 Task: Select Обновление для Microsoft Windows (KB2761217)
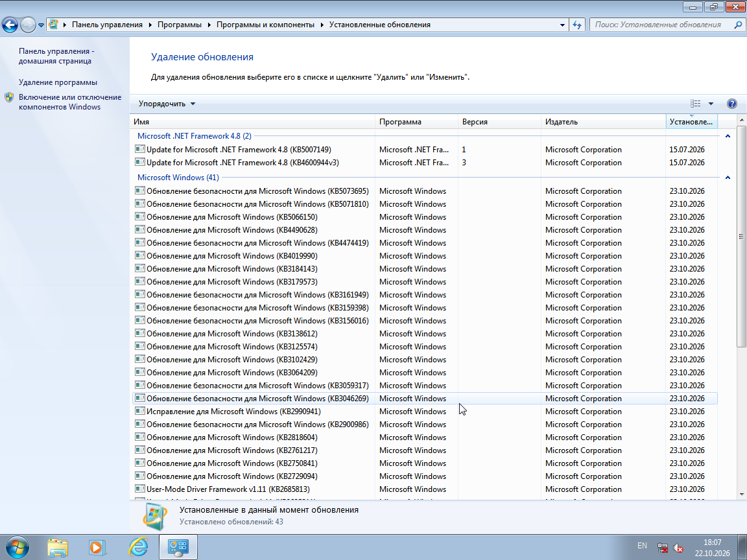click(x=232, y=450)
